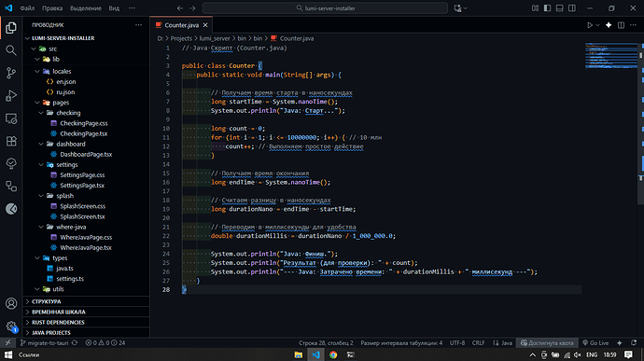644x361 pixels.
Task: Click the code minimap preview
Action: coord(611,55)
